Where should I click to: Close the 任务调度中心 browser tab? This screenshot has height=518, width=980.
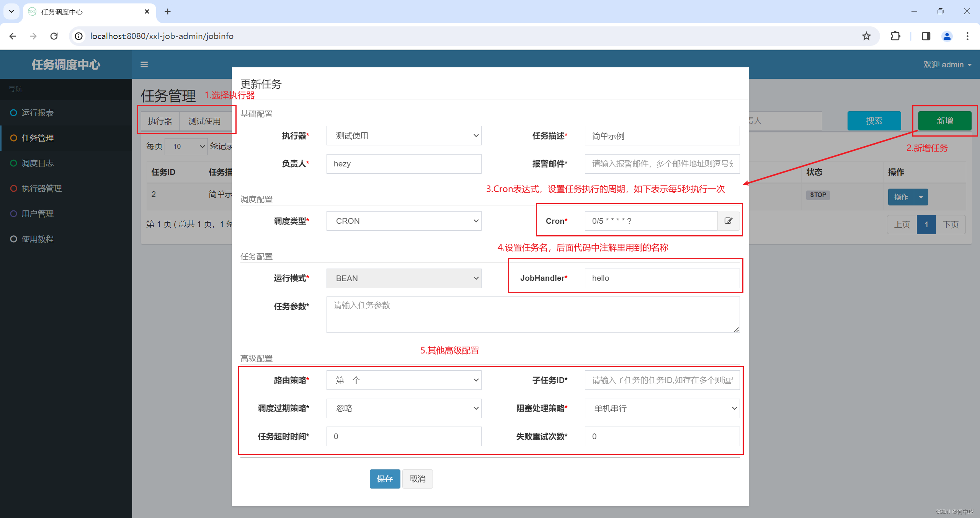[x=147, y=11]
